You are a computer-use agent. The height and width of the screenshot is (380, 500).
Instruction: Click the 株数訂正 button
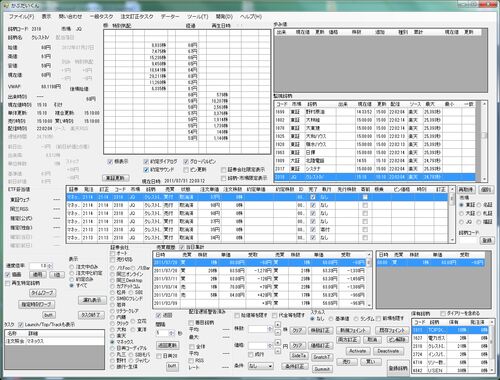click(x=320, y=330)
